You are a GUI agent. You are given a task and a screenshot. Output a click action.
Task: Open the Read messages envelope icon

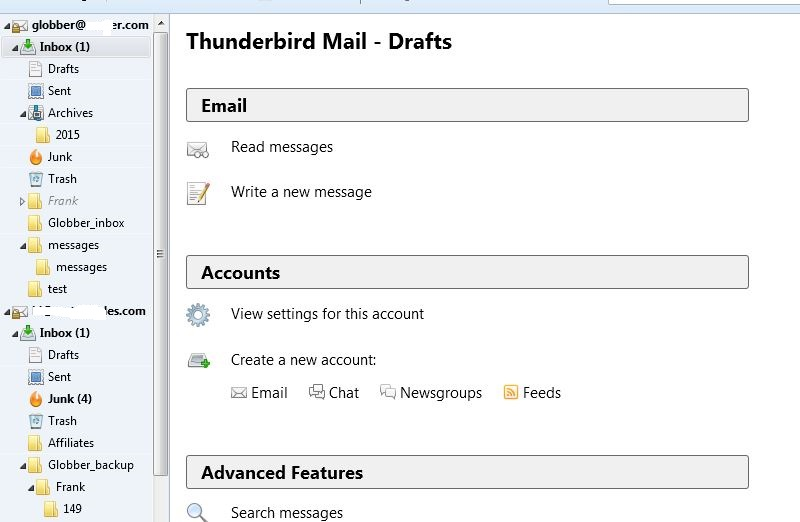197,150
